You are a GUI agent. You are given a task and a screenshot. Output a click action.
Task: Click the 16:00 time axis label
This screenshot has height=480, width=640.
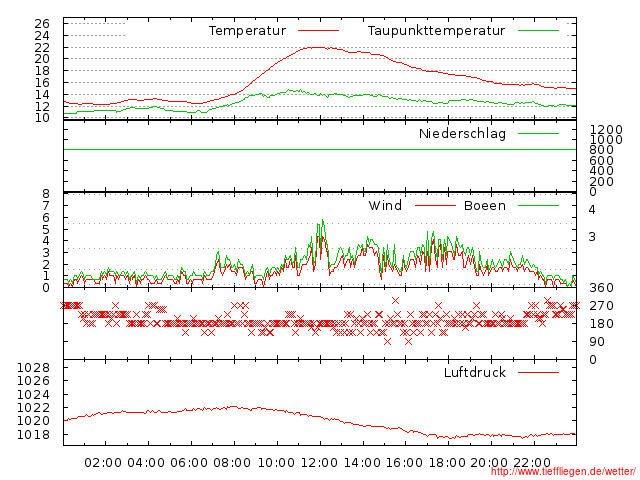[x=404, y=463]
